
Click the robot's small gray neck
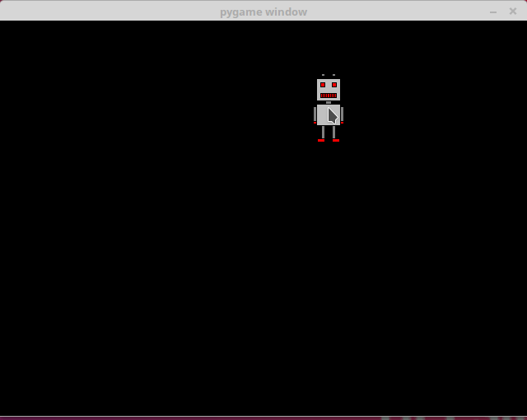(329, 102)
